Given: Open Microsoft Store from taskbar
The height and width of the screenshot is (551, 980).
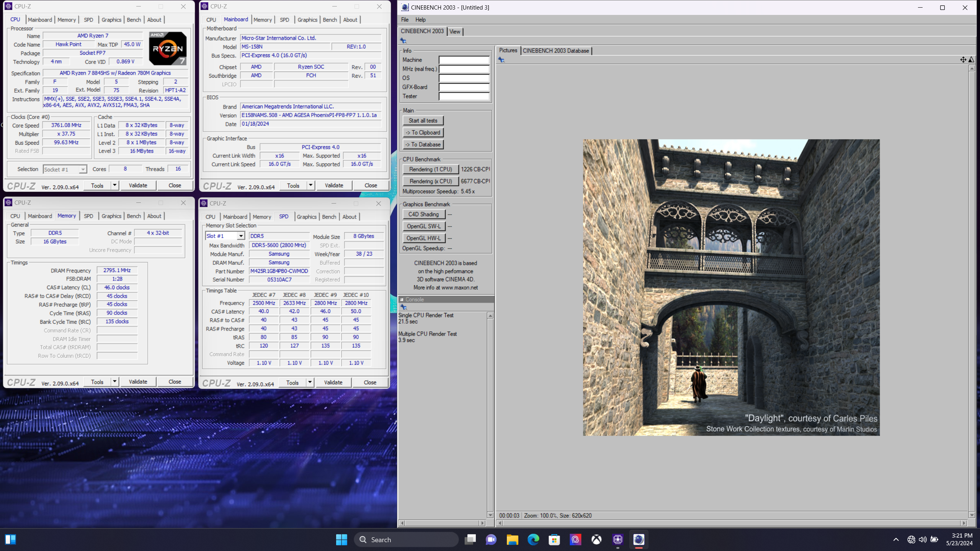Looking at the screenshot, I should pyautogui.click(x=554, y=540).
